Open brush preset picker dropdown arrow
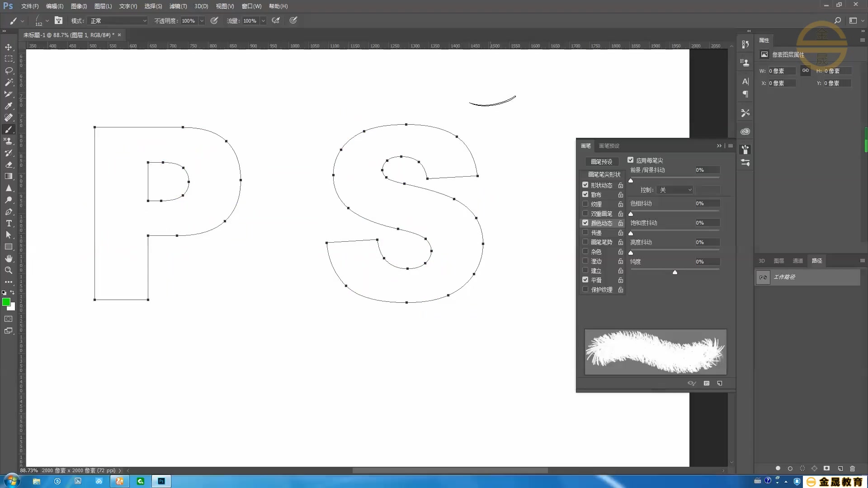 (47, 21)
